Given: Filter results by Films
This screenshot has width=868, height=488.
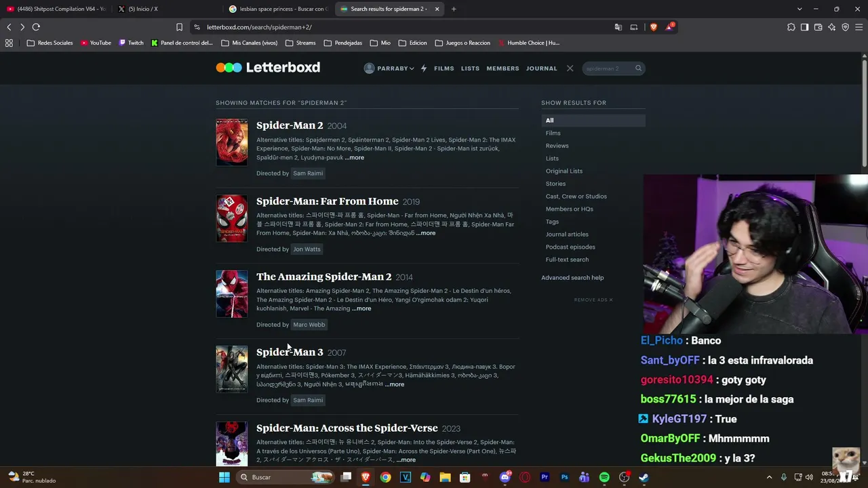Looking at the screenshot, I should pos(553,133).
